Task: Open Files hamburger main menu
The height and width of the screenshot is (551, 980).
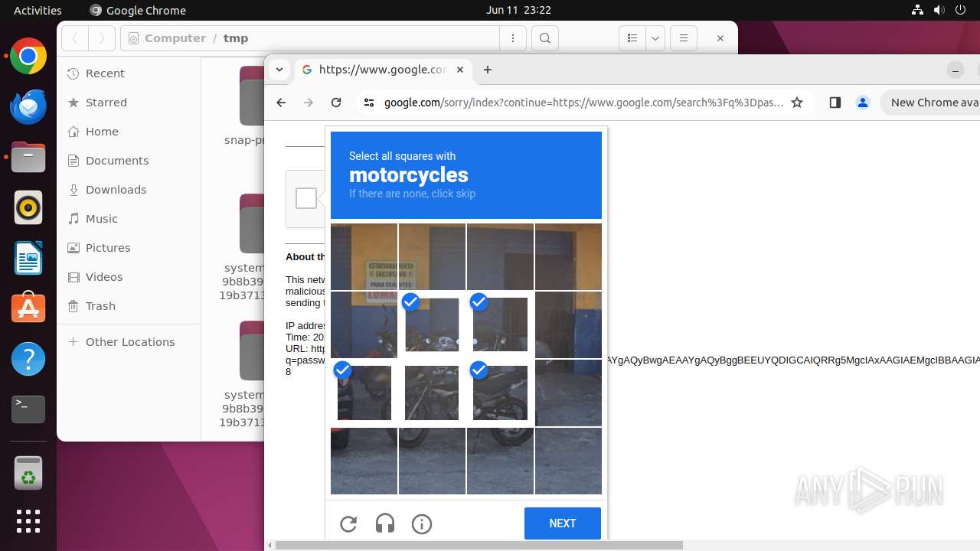Action: coord(684,38)
